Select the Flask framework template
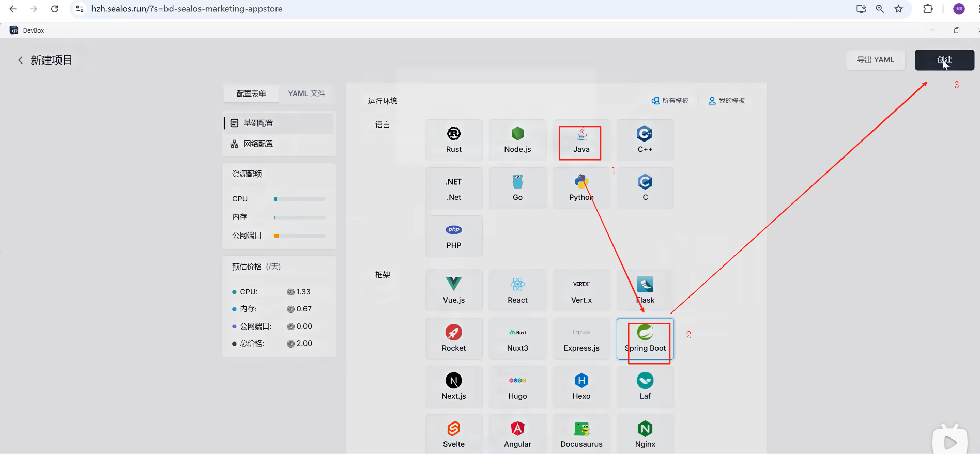This screenshot has width=980, height=454. tap(645, 290)
